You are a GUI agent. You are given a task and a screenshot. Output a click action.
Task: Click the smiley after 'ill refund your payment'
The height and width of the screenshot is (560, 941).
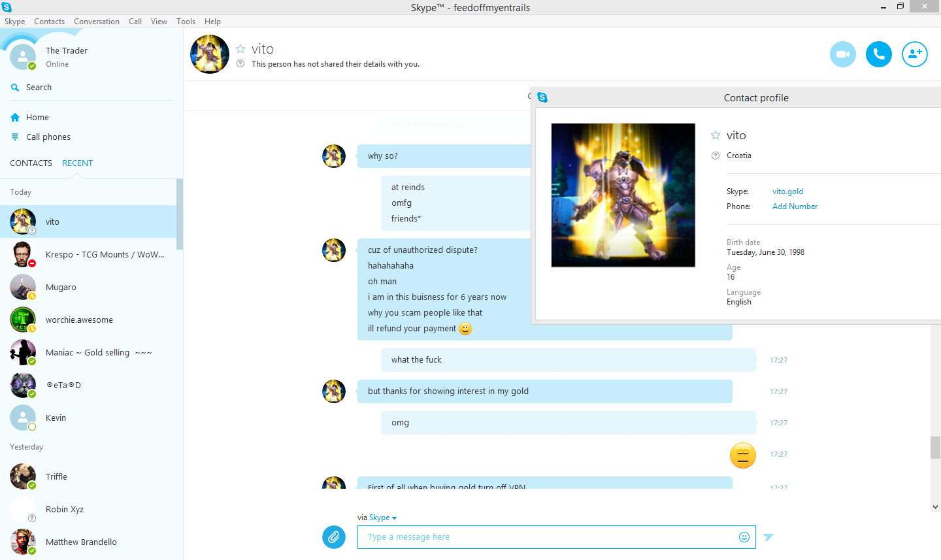[465, 329]
